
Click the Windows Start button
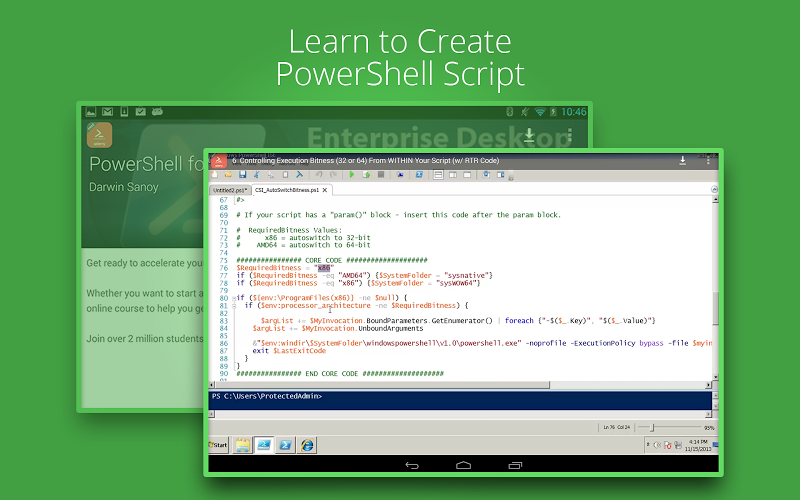[x=218, y=445]
